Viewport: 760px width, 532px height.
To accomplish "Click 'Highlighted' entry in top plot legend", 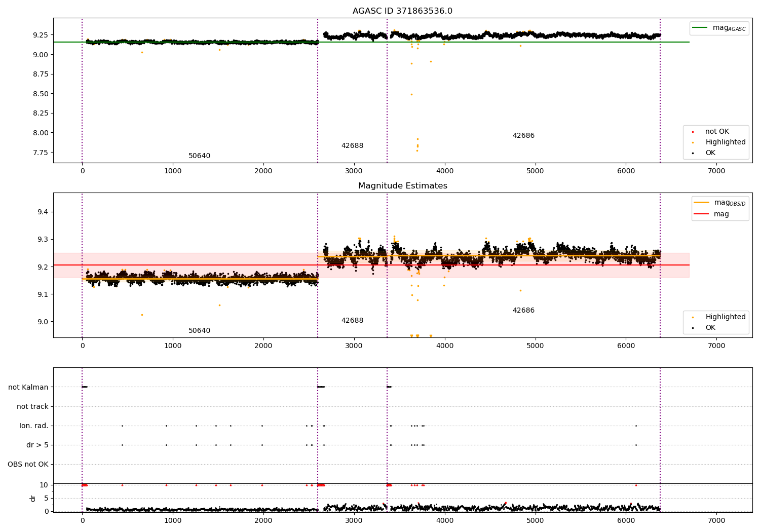I will [726, 142].
